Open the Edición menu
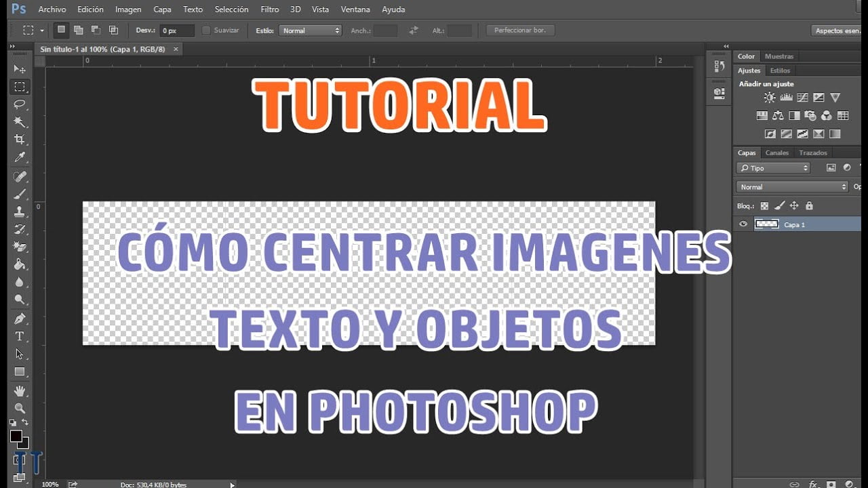The image size is (868, 488). [x=91, y=9]
